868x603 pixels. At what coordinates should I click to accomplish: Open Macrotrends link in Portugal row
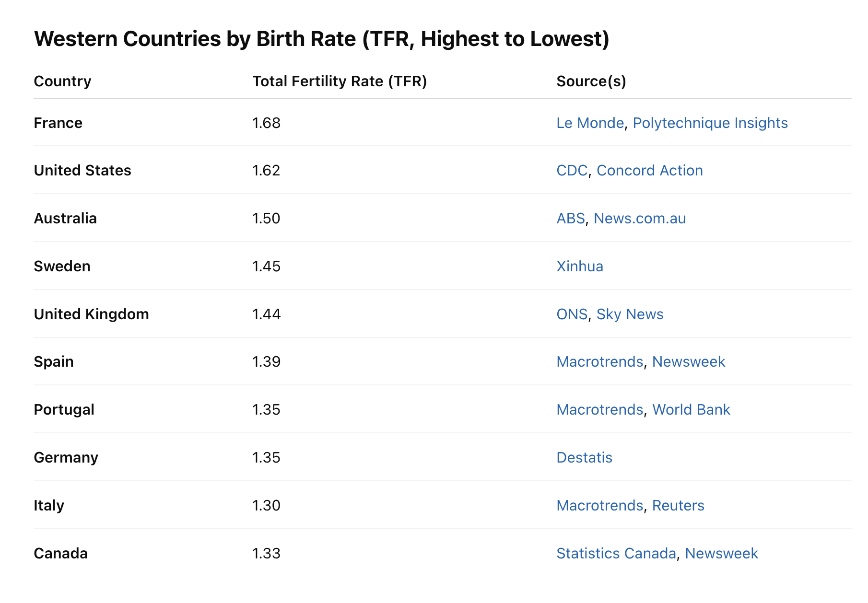[600, 410]
